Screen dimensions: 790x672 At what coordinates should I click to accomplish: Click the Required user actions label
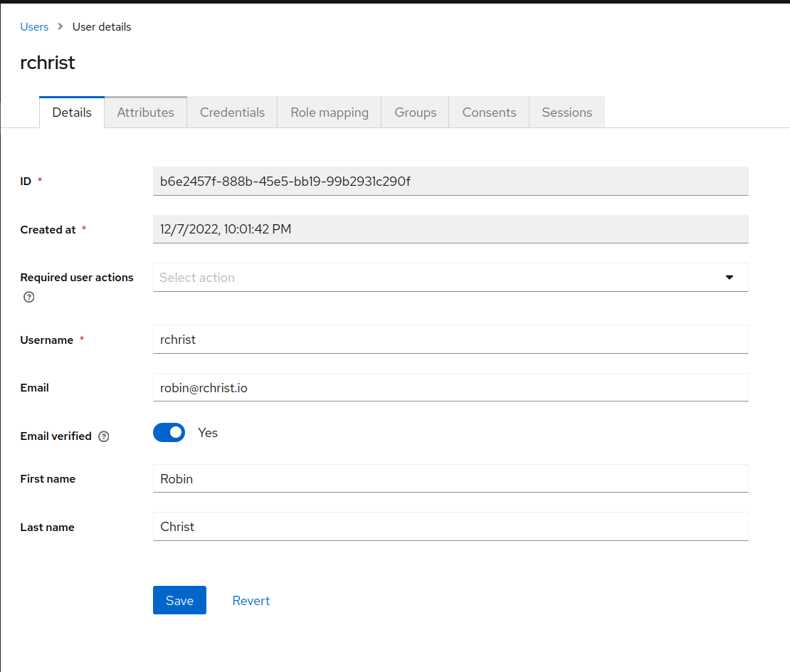(77, 278)
